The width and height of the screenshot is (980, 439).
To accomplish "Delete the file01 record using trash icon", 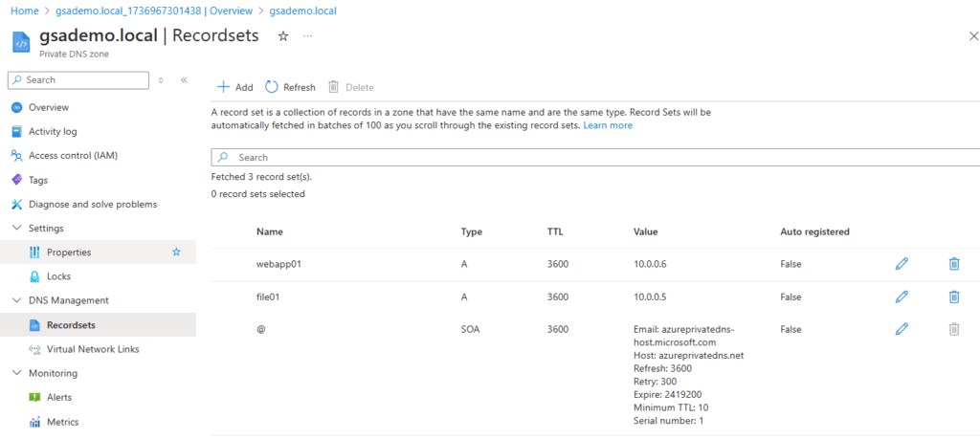I will click(953, 296).
